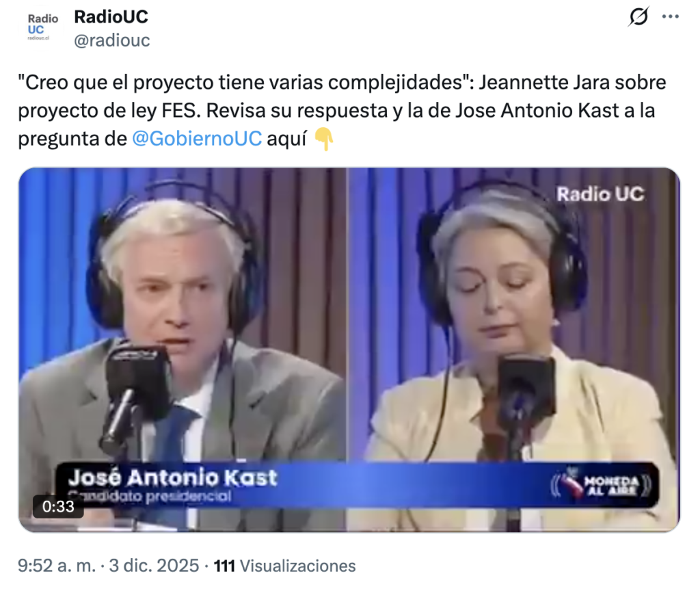Open the @GobiernoUC mention link
Screen dimensions: 700x591
[197, 138]
